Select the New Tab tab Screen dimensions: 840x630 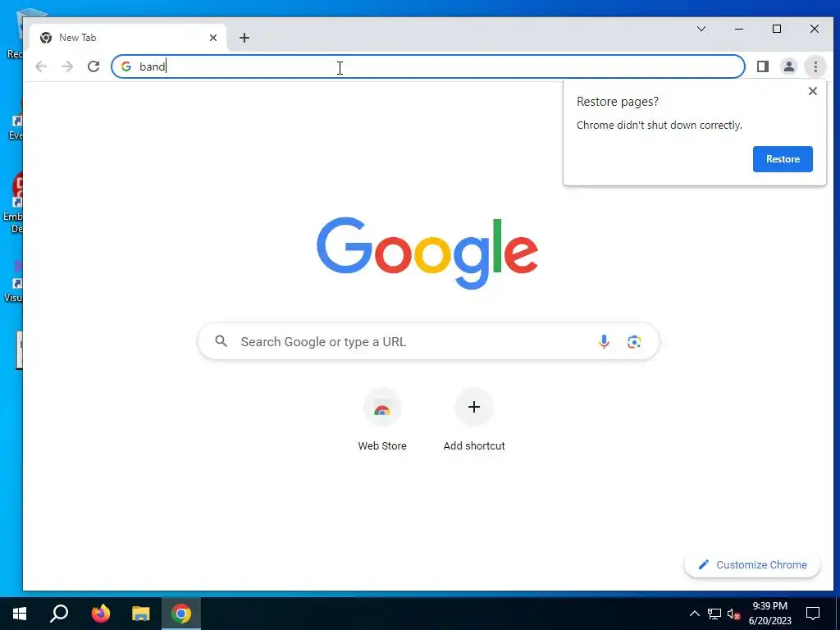pos(127,38)
